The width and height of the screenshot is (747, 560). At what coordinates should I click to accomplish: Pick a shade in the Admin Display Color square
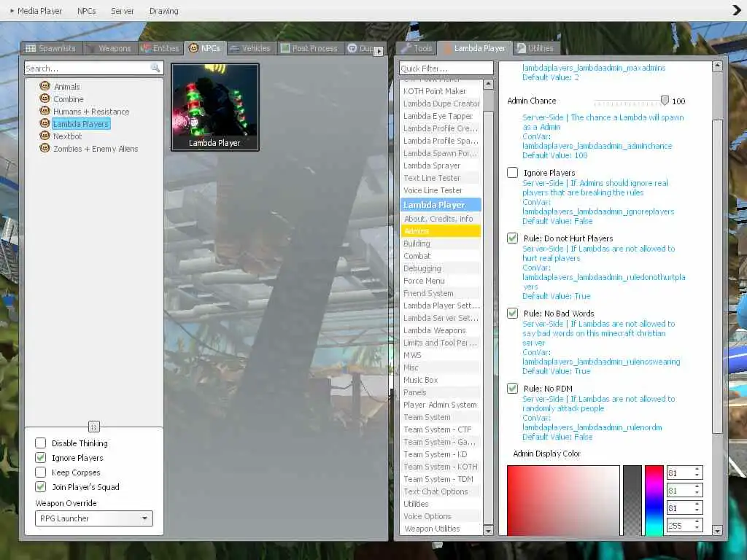(x=563, y=500)
